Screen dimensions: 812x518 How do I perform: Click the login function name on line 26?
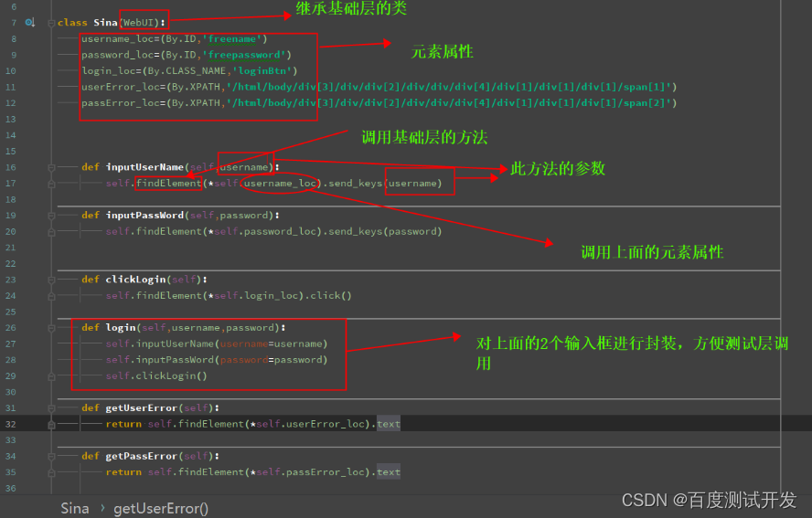pyautogui.click(x=120, y=328)
